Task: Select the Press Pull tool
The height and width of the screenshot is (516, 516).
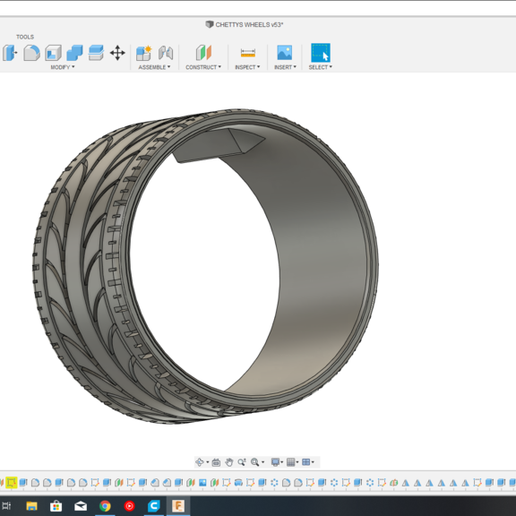Action: click(x=9, y=53)
